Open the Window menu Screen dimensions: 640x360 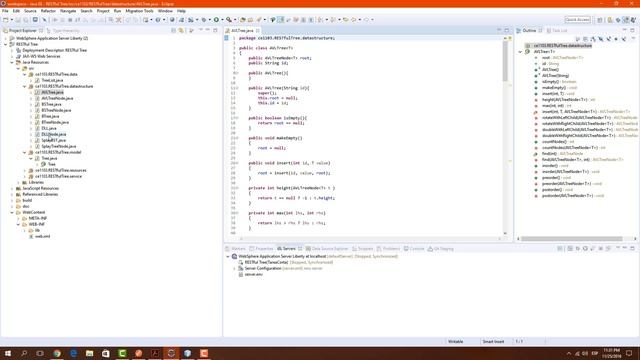tap(165, 11)
